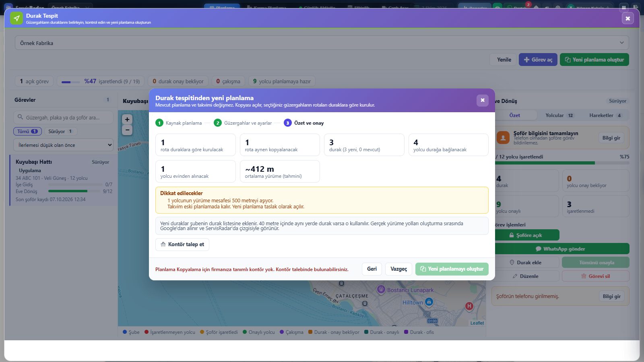Click the Bostancı Lunapark map marker
644x362 pixels.
click(381, 289)
